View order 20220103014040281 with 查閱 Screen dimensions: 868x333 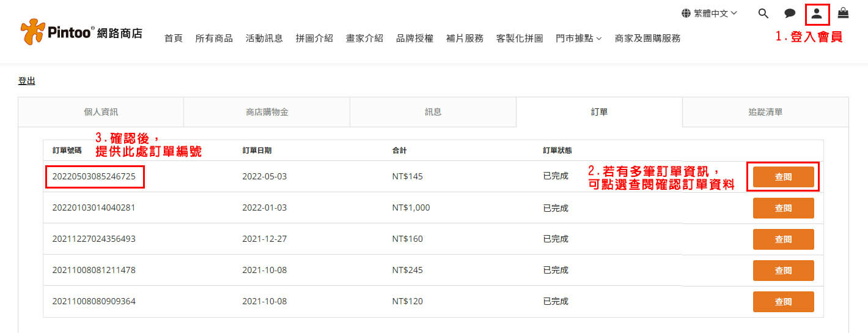tap(783, 208)
